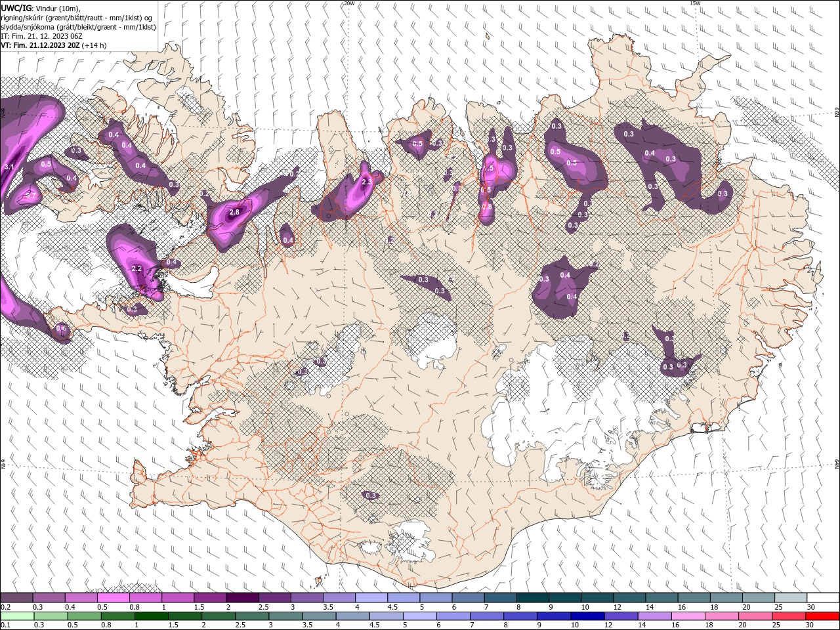The width and height of the screenshot is (840, 630).
Task: Select the darkest green 1 swatch in lower legend
Action: tap(151, 616)
